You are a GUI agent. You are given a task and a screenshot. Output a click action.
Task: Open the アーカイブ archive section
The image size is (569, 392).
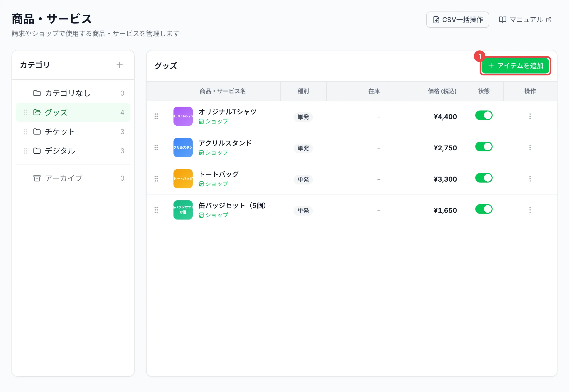pos(73,178)
